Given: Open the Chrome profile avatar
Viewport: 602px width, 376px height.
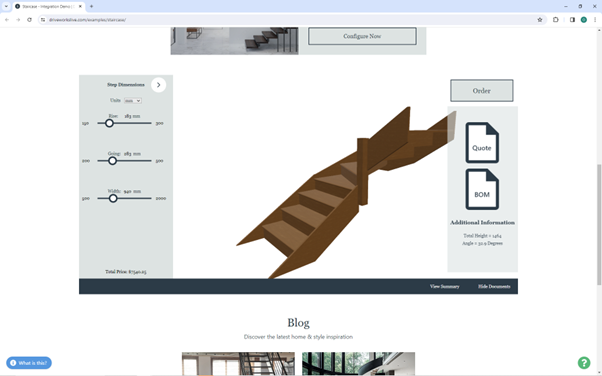Looking at the screenshot, I should 584,20.
